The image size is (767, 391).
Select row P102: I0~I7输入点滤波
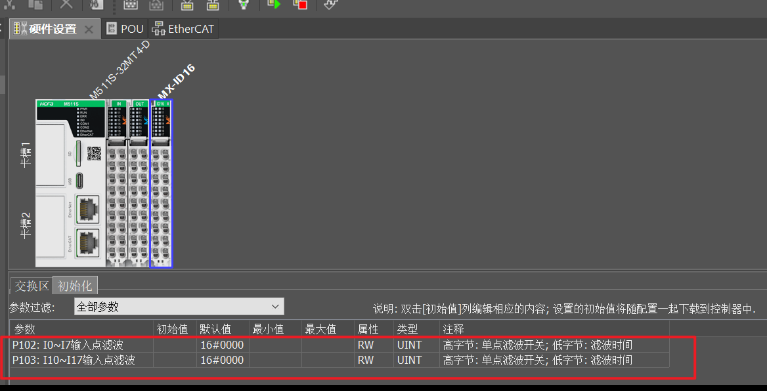click(x=339, y=345)
